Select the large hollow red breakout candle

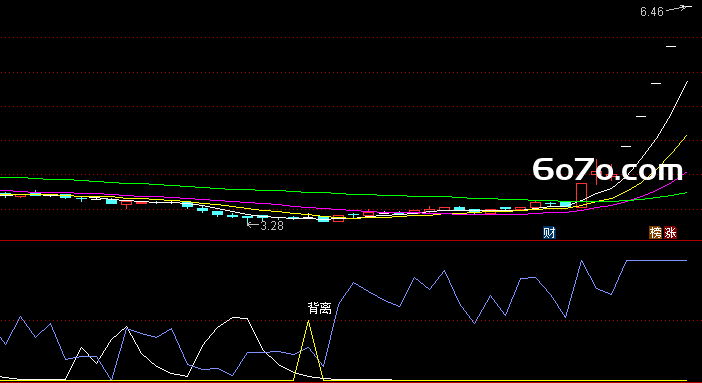(581, 193)
